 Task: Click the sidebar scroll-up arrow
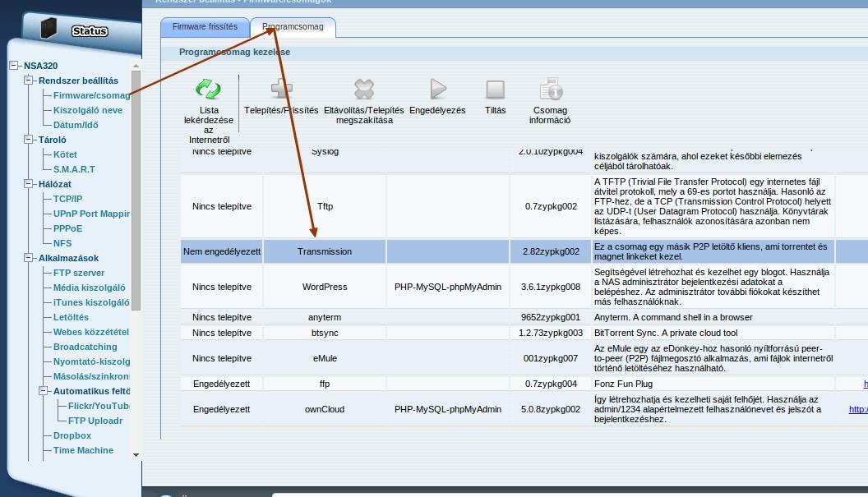(136, 66)
